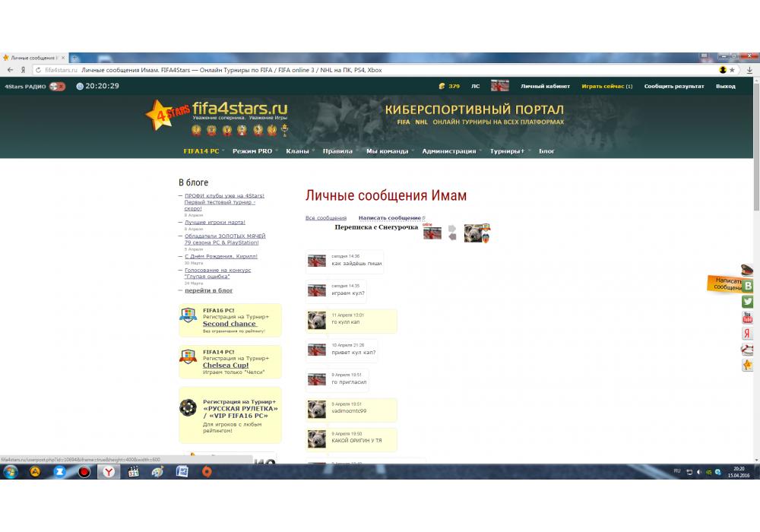Open the YouTube side icon

(x=748, y=318)
